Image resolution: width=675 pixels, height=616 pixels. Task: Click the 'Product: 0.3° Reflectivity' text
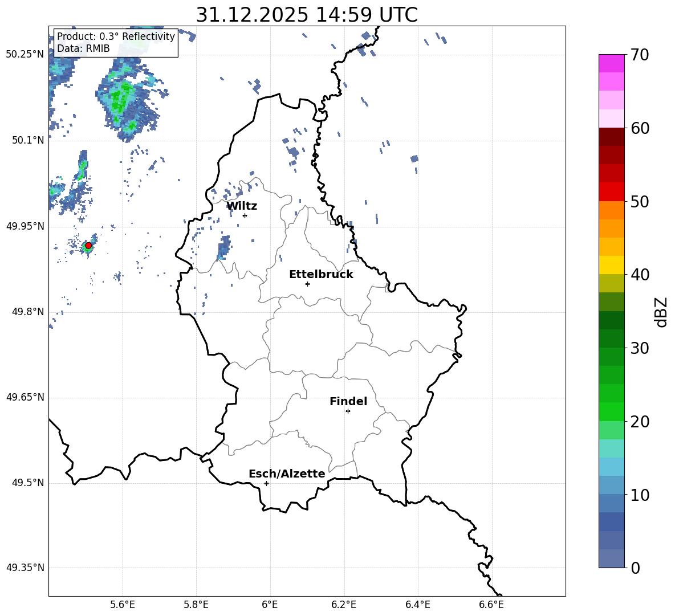(116, 36)
